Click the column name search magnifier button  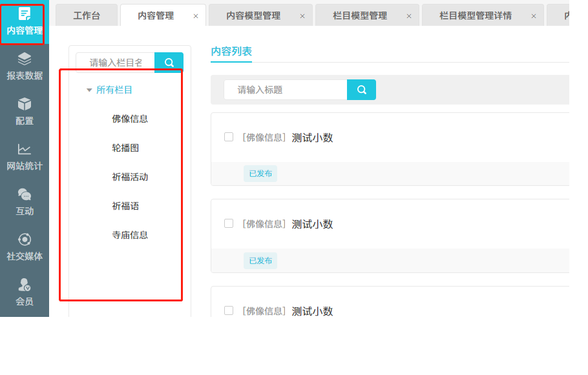pyautogui.click(x=169, y=62)
